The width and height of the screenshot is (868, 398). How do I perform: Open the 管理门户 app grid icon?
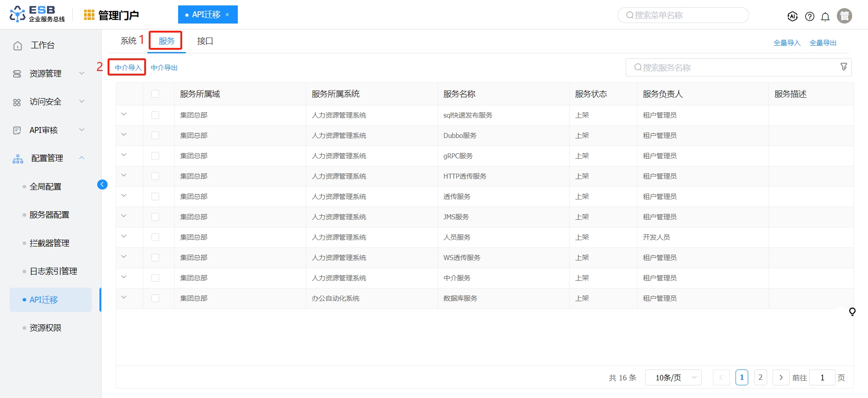coord(89,15)
